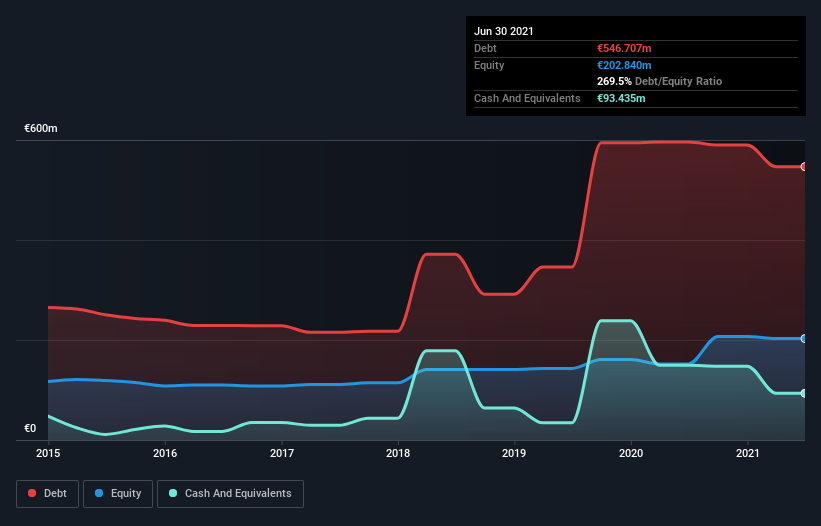
Task: Click the Jun 30 2021 tooltip date
Action: point(504,31)
